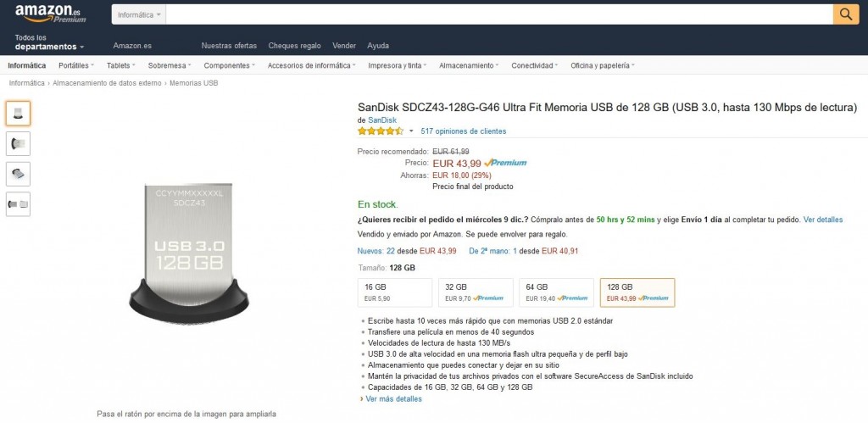Screen dimensions: 868x423
Task: Click the Ver más detalles link
Action: (393, 398)
